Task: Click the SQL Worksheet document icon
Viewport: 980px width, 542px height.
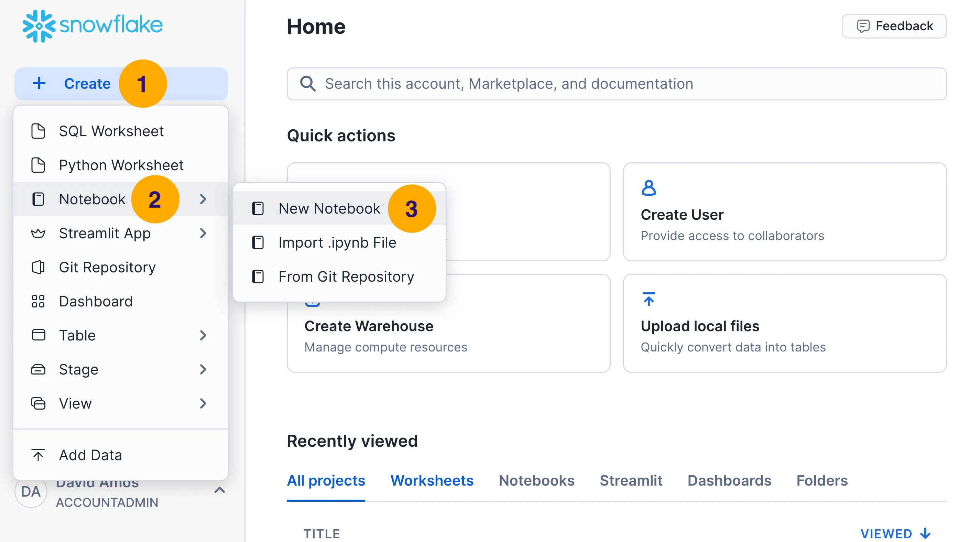Action: point(38,131)
